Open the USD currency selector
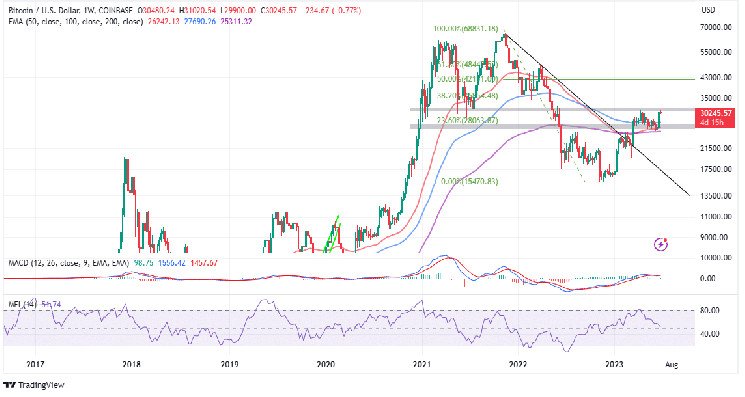The width and height of the screenshot is (745, 397). tap(708, 10)
